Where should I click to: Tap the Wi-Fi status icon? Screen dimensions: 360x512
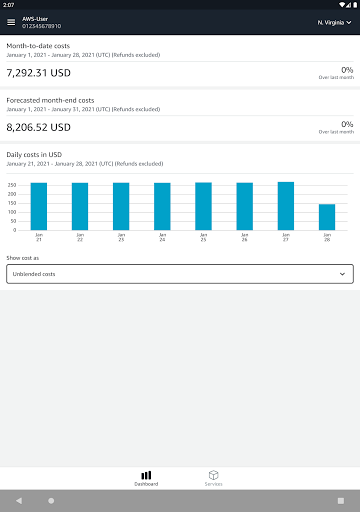[x=342, y=5]
